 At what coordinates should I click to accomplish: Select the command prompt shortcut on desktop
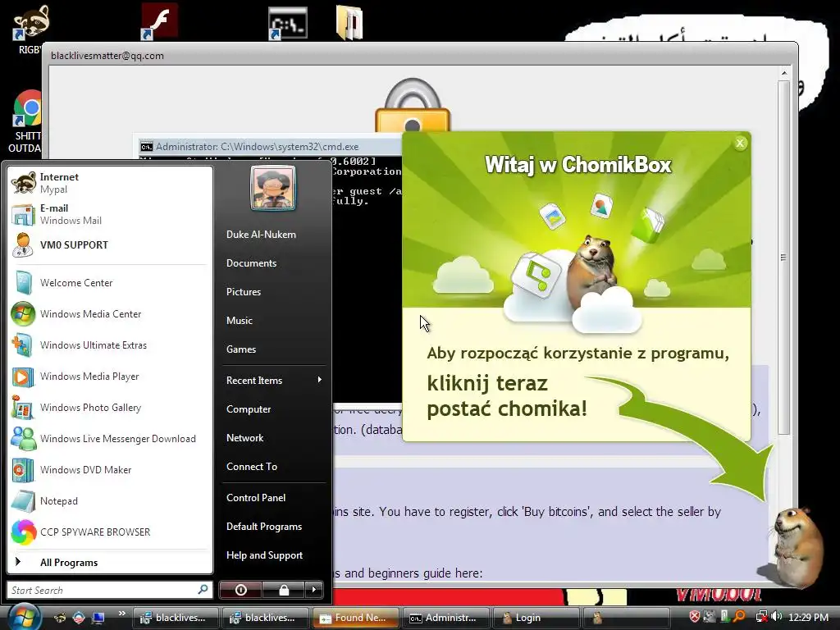288,23
